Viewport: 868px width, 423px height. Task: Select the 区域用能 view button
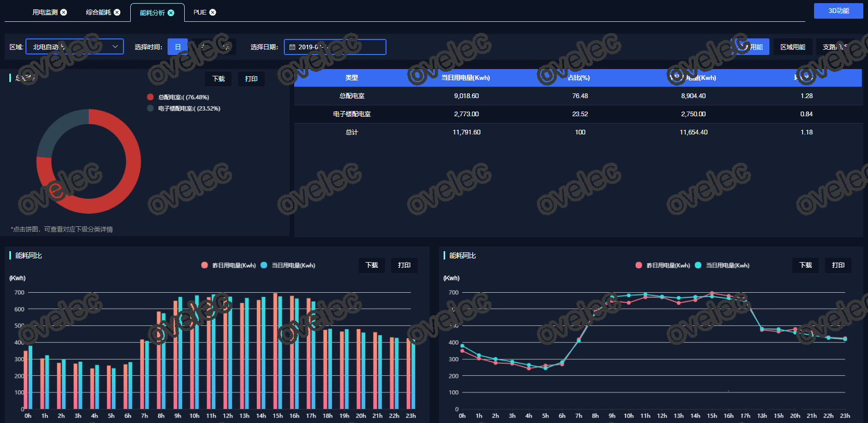[x=792, y=47]
